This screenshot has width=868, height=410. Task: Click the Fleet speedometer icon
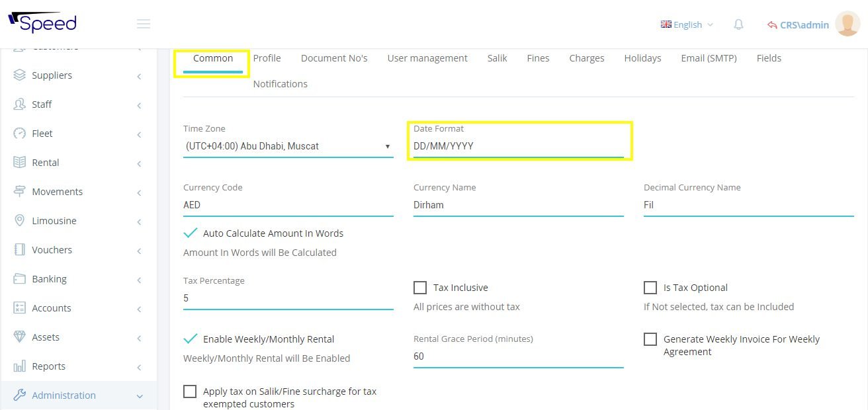20,134
